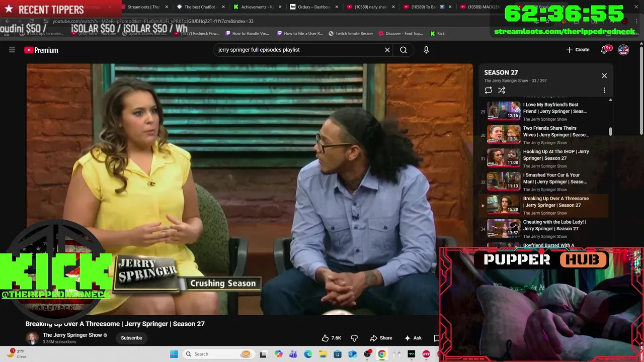Image resolution: width=644 pixels, height=362 pixels.
Task: Open weather widget showing 31°F Clear
Action: tap(16, 354)
